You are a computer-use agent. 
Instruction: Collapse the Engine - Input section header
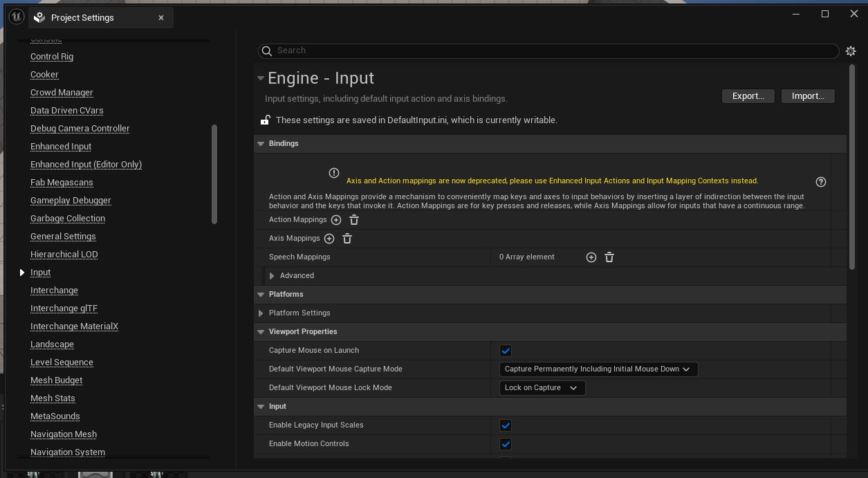click(x=260, y=79)
